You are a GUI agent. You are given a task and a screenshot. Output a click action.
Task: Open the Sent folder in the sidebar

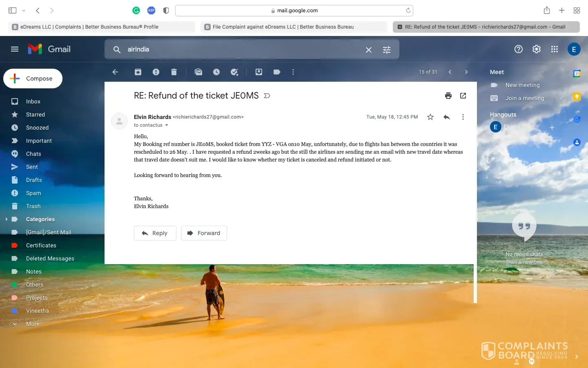32,167
